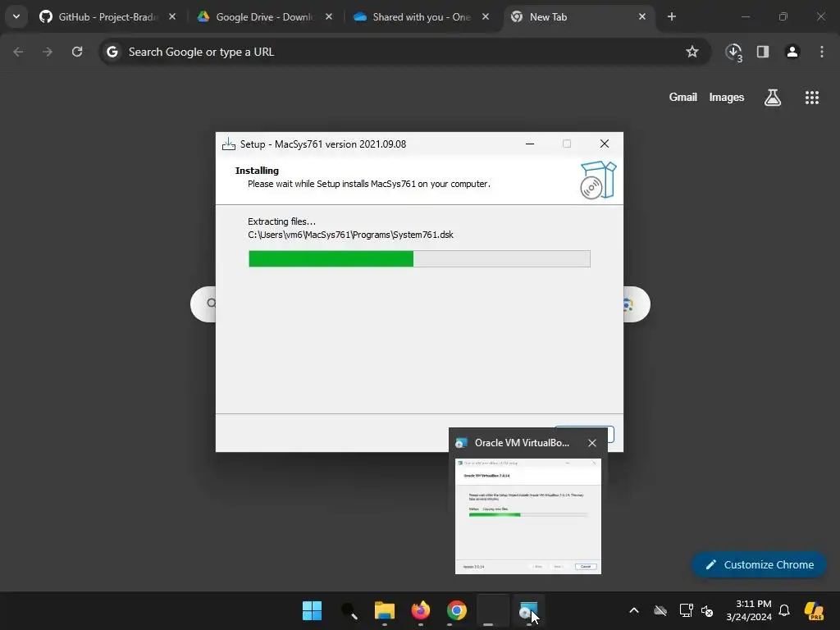The image size is (840, 630).
Task: Reload the current page
Action: tap(77, 52)
